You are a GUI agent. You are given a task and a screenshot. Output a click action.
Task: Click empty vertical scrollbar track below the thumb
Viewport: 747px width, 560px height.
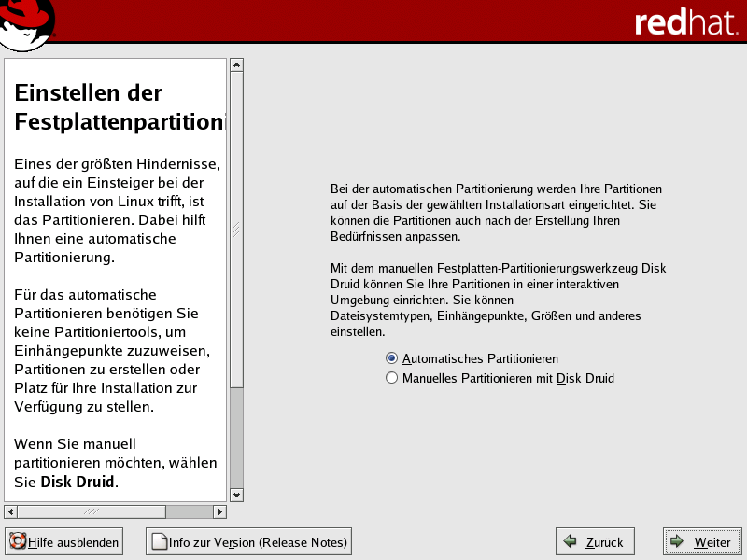point(236,437)
